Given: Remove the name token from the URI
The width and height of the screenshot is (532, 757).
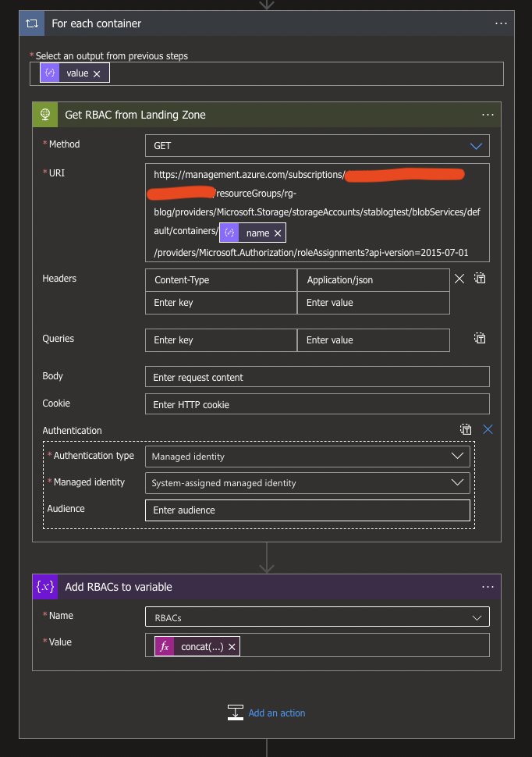Looking at the screenshot, I should [x=277, y=233].
